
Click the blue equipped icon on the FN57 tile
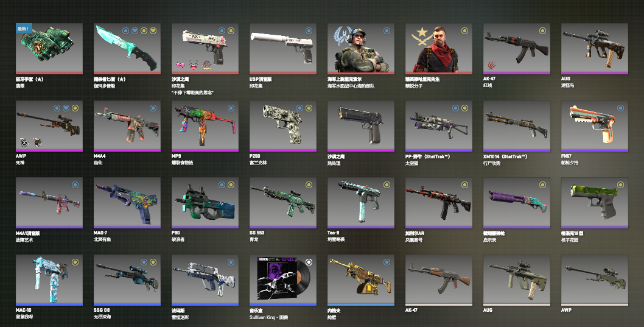click(x=621, y=108)
